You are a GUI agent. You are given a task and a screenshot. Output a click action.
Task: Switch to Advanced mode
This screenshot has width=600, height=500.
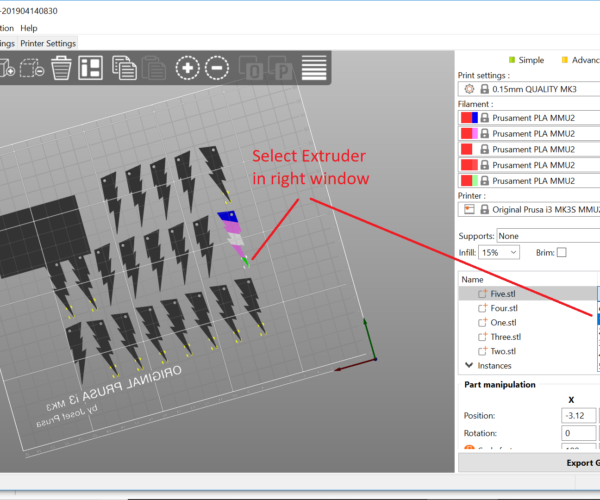[x=580, y=60]
